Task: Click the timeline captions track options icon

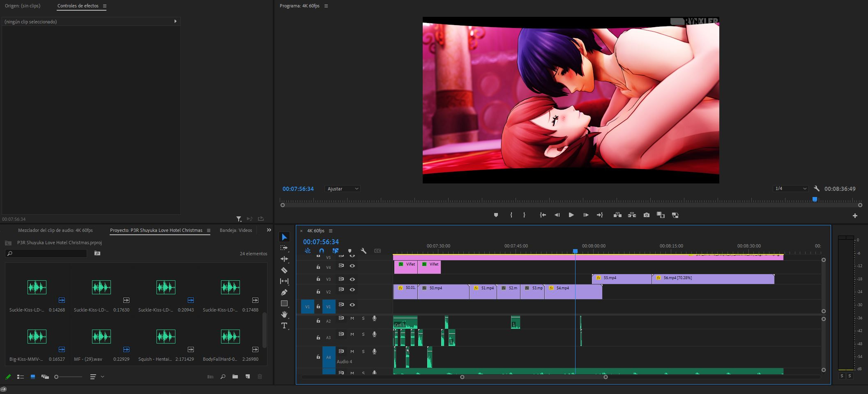Action: (x=378, y=251)
